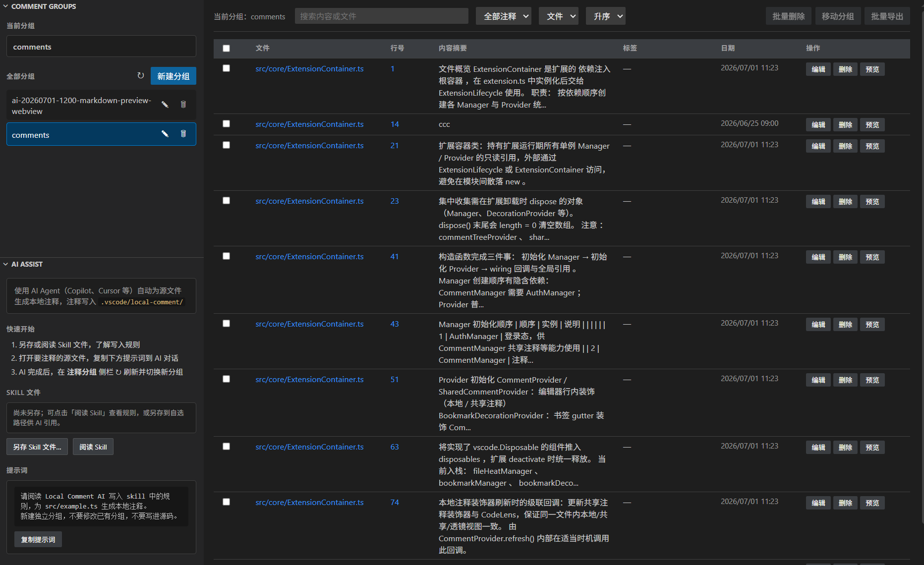Click the 行号 column header

point(397,48)
